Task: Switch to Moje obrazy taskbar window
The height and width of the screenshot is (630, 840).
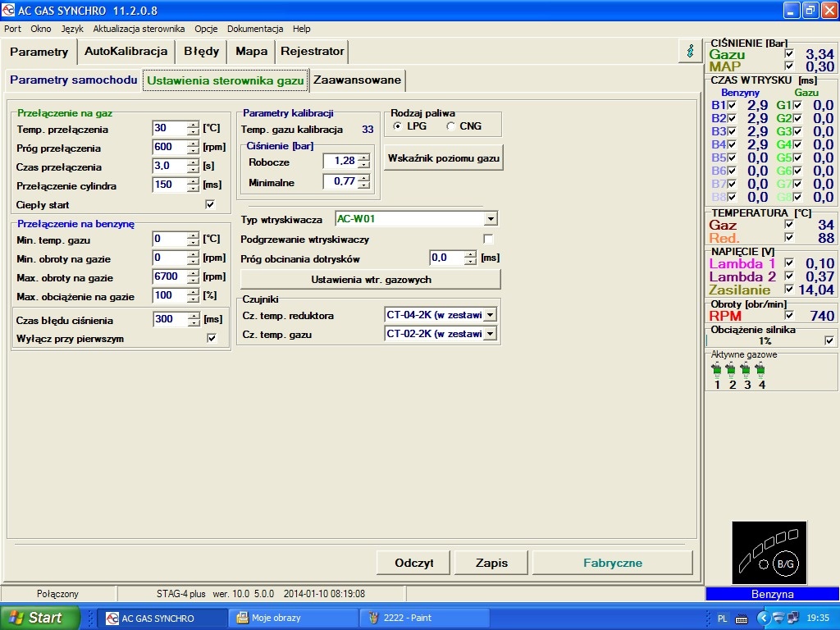Action: (x=293, y=618)
